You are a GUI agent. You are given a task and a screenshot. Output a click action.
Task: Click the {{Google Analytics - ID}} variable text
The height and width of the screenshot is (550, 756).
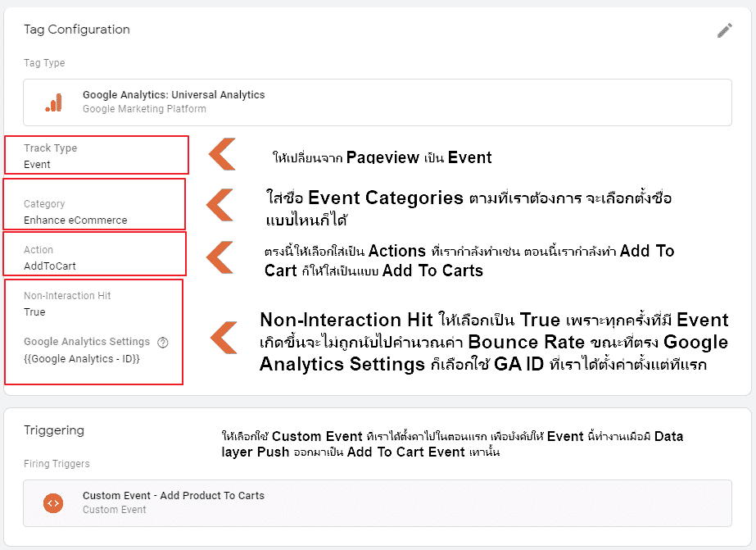coord(88,358)
